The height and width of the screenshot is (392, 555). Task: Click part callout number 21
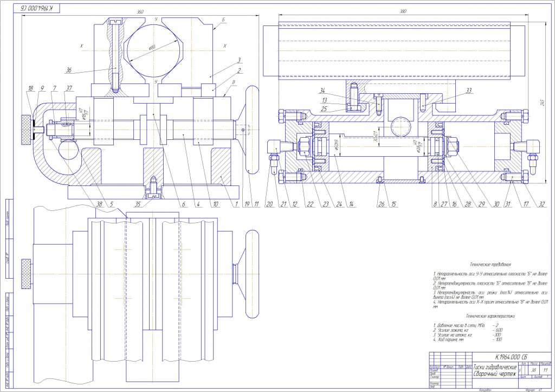[x=283, y=204]
